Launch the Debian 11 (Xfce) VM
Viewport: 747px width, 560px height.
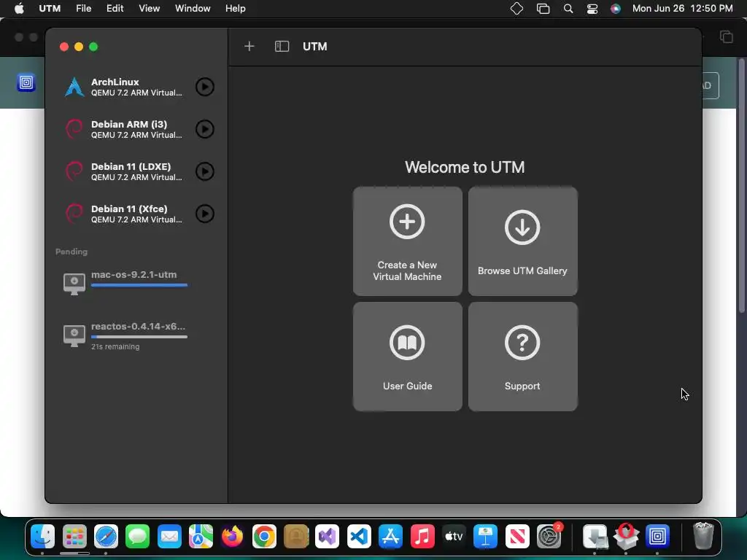coord(205,214)
